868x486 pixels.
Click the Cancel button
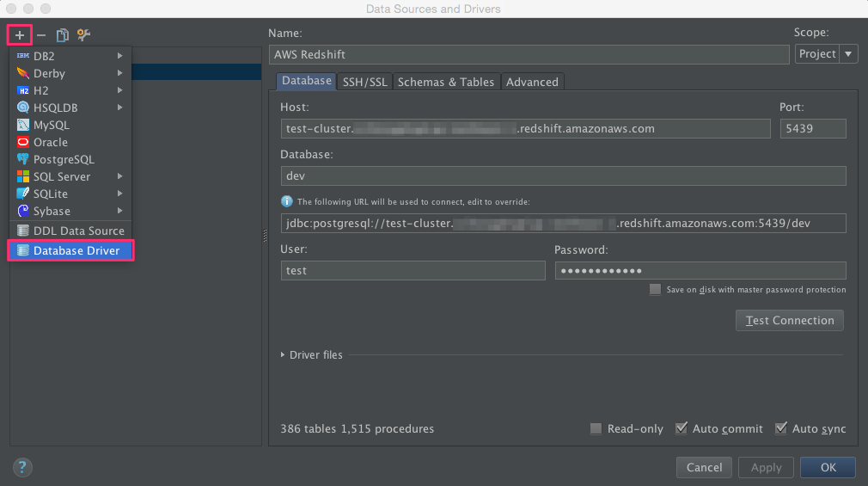(704, 467)
